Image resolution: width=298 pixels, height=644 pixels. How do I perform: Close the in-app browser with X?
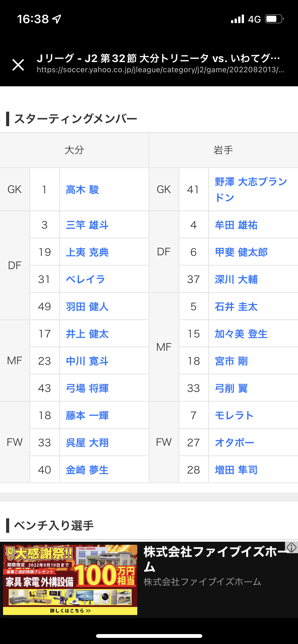coord(18,65)
